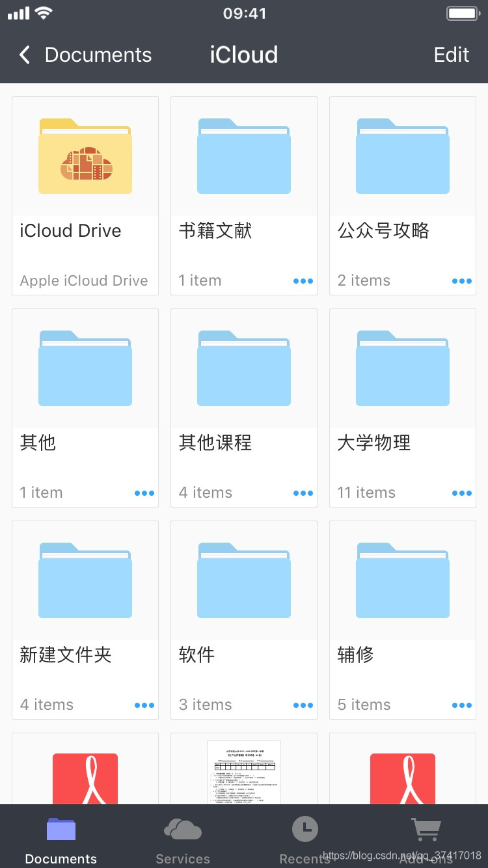Select the 大学物理 folder name
This screenshot has height=868, width=488.
coord(374,443)
